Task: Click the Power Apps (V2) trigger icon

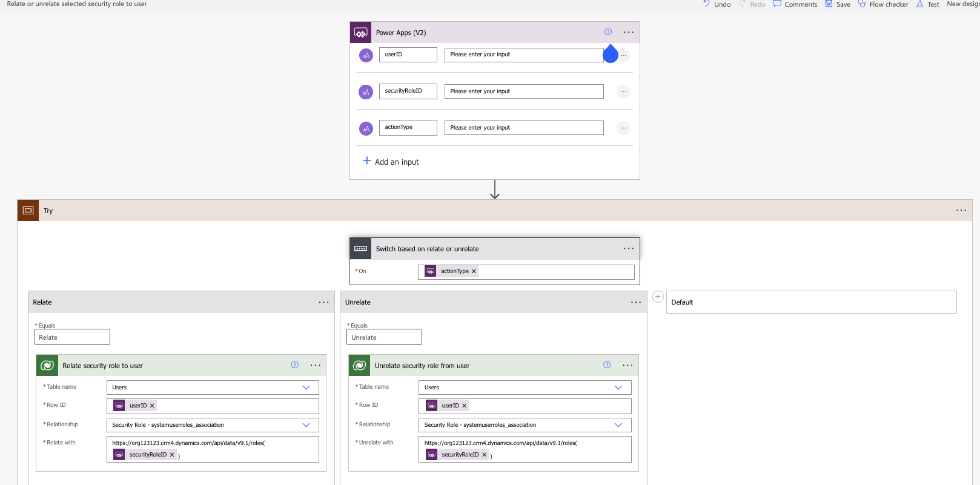Action: (x=360, y=33)
